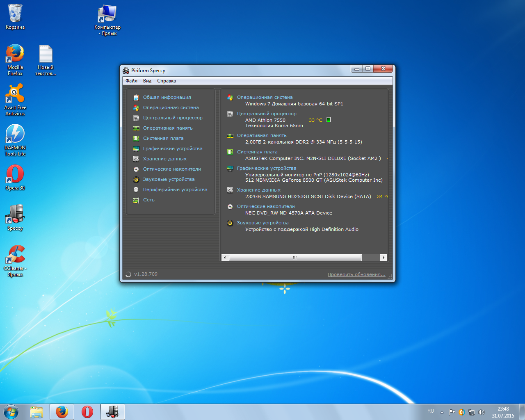Select the DAEMON Tools Lite desktop icon
This screenshot has height=420, width=525.
tap(15, 140)
